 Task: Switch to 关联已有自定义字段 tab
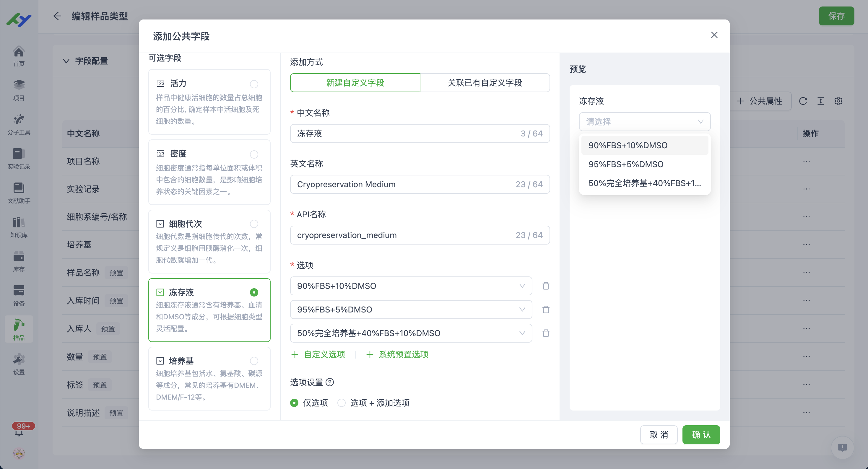(x=485, y=82)
